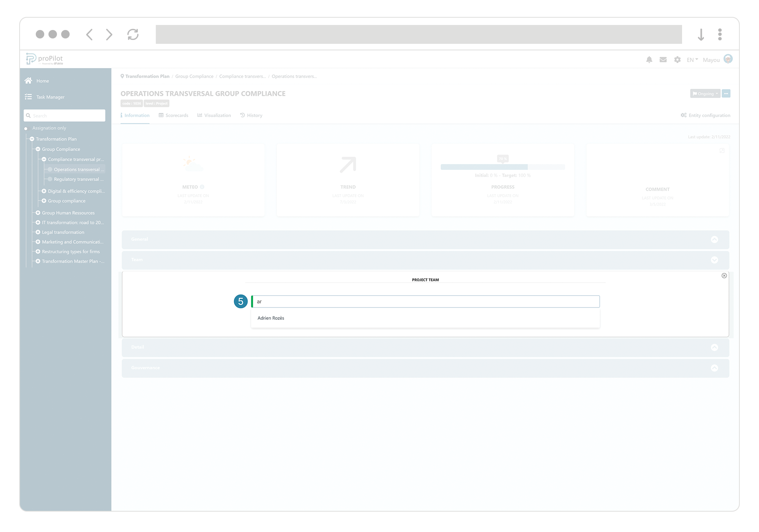The height and width of the screenshot is (532, 759).
Task: Select the Operations transversal node bullet
Action: tap(50, 170)
